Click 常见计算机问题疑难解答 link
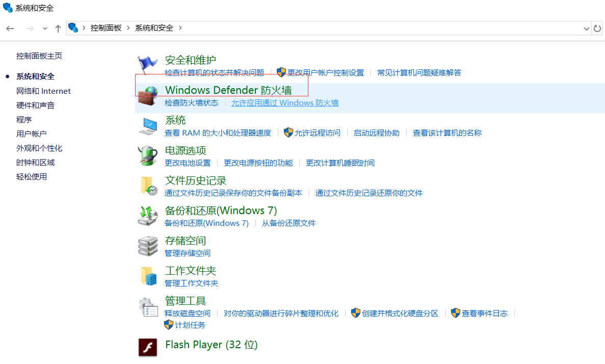 point(419,72)
